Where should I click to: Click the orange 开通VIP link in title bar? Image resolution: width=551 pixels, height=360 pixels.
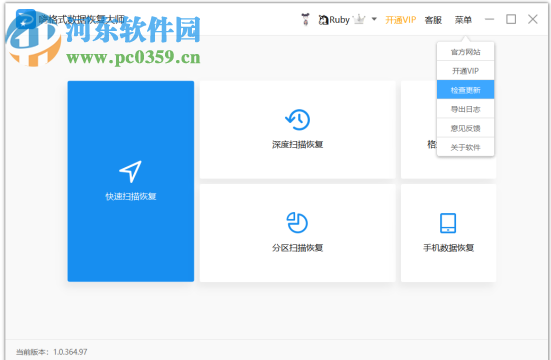tap(401, 20)
